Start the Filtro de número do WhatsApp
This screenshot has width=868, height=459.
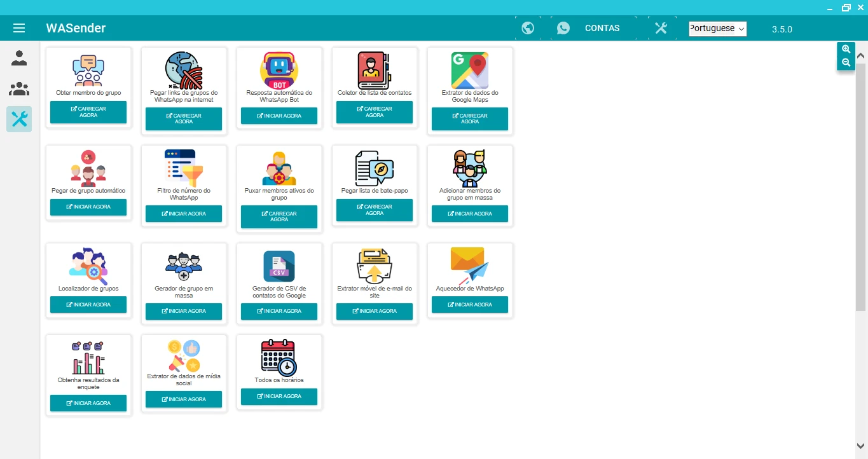pos(184,214)
